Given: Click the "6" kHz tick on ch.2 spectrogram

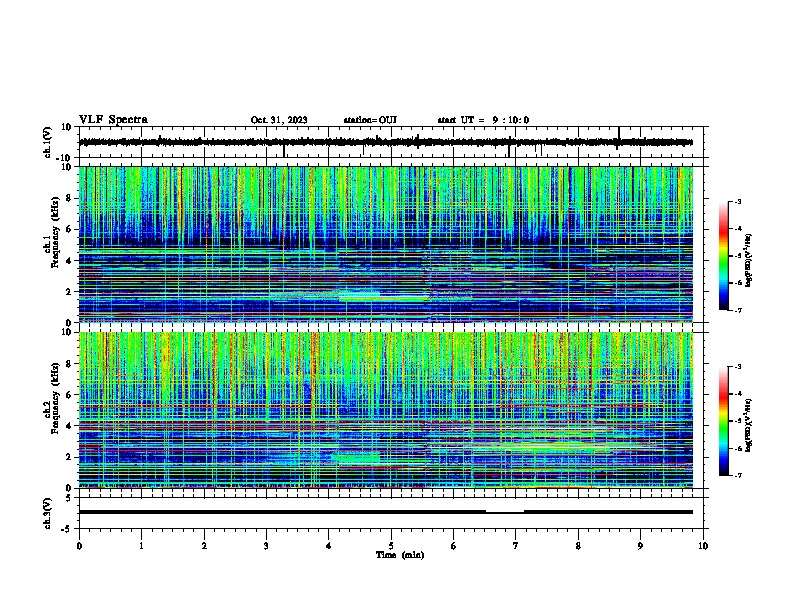Looking at the screenshot, I should (69, 395).
